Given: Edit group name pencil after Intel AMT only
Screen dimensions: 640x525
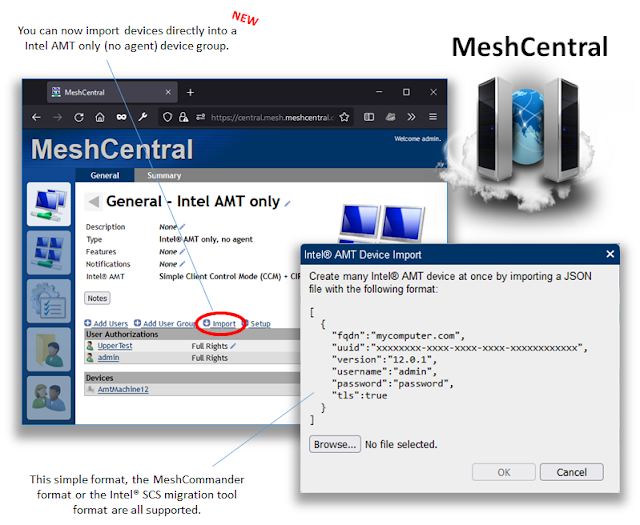Looking at the screenshot, I should tap(288, 203).
